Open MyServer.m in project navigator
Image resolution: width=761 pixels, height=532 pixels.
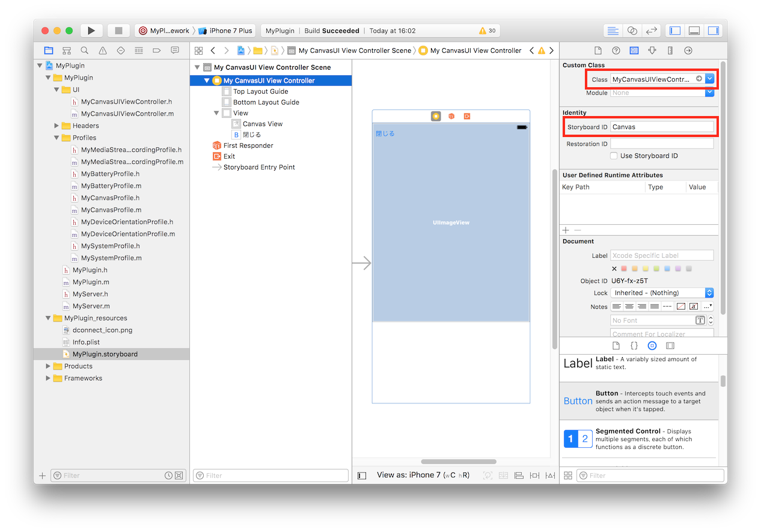[91, 306]
